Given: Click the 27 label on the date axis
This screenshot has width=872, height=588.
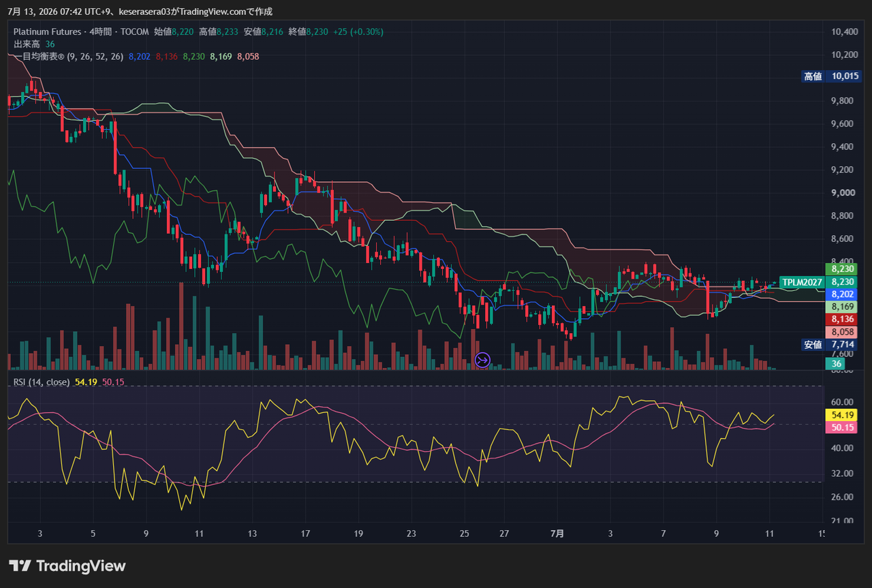Looking at the screenshot, I should (504, 533).
